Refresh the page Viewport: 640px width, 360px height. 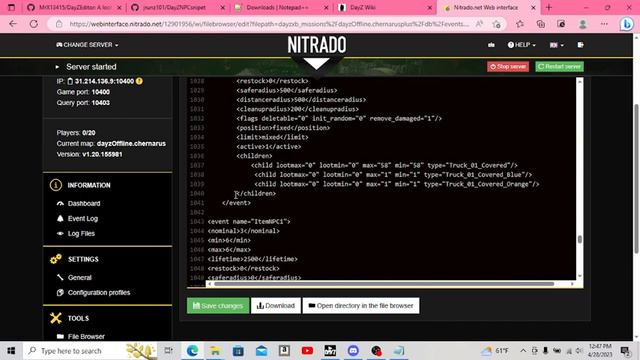coord(34,24)
